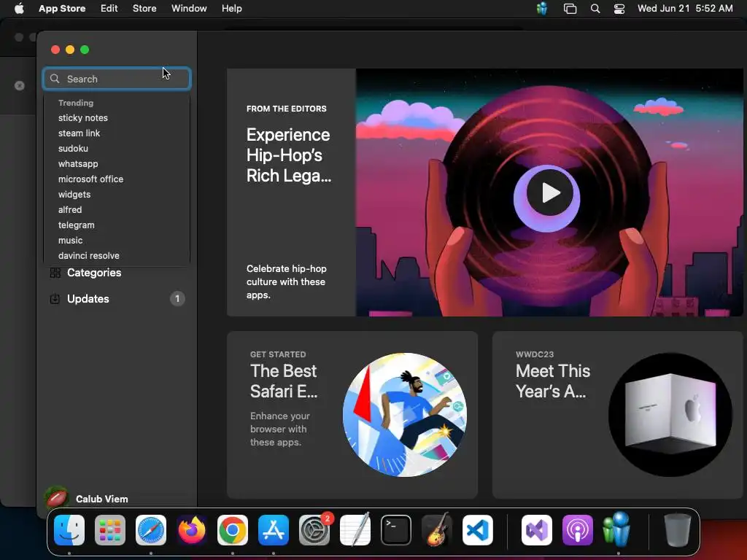Click the WWDC23 Apple cube artwork
Image resolution: width=747 pixels, height=560 pixels.
pos(670,414)
